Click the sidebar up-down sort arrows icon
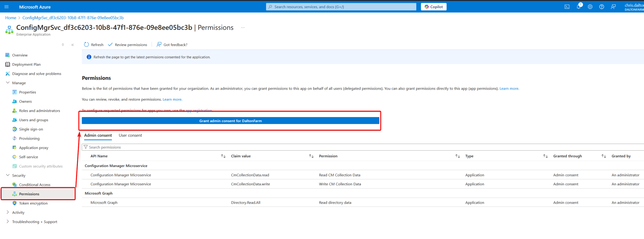 (x=63, y=45)
